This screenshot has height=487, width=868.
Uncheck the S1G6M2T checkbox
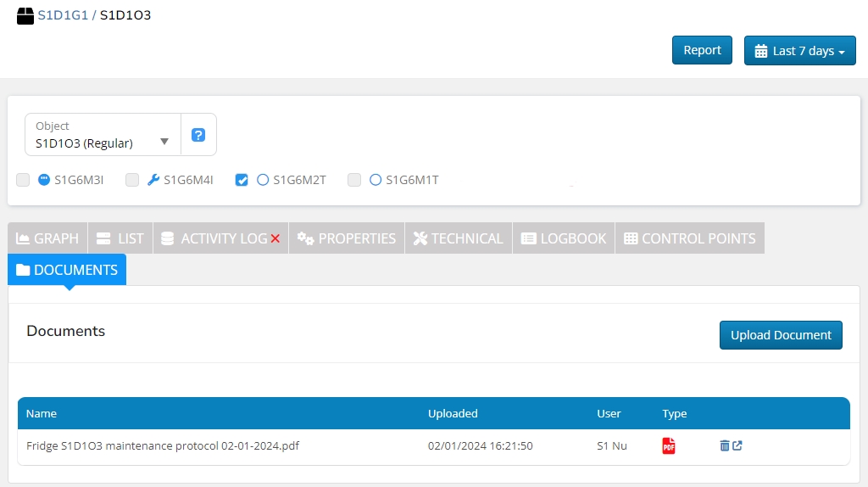(242, 180)
